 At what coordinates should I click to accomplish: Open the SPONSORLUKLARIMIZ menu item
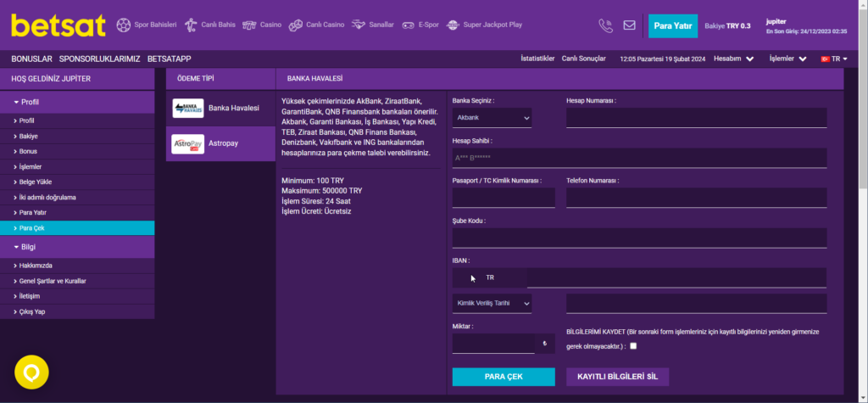click(100, 59)
